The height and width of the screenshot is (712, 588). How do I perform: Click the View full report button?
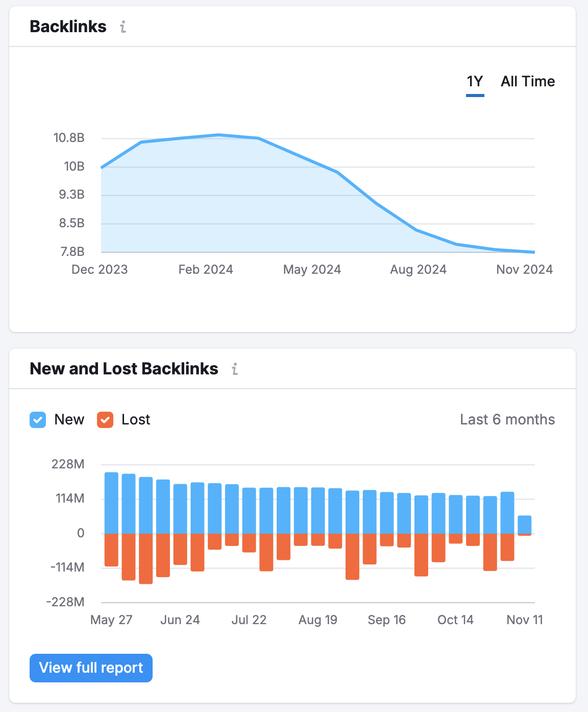pyautogui.click(x=91, y=668)
